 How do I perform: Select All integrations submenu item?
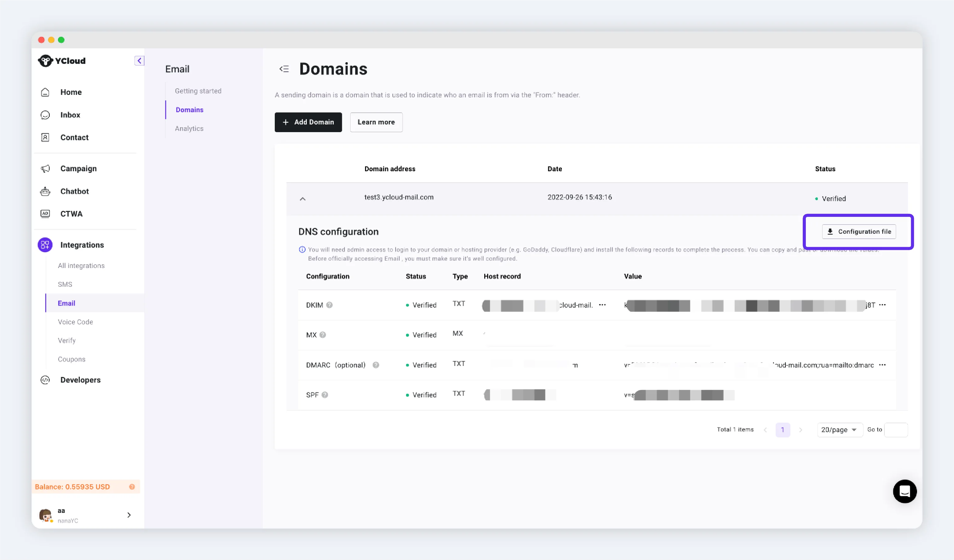coord(81,266)
